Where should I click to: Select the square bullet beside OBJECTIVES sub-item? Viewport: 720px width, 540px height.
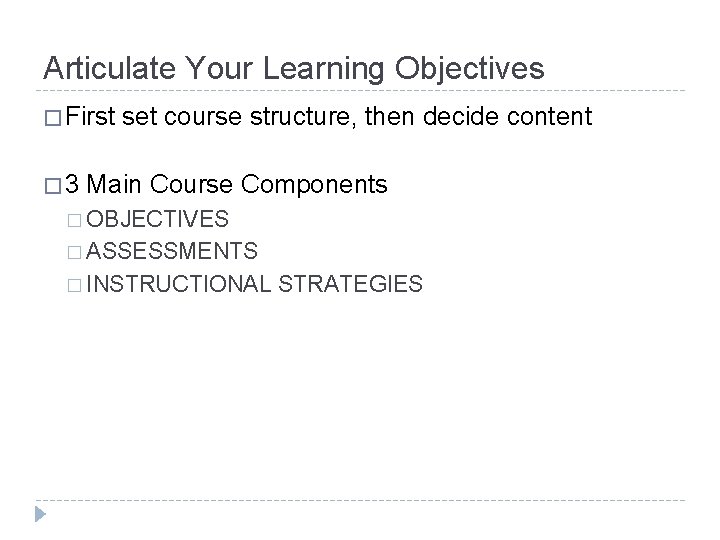click(x=72, y=220)
